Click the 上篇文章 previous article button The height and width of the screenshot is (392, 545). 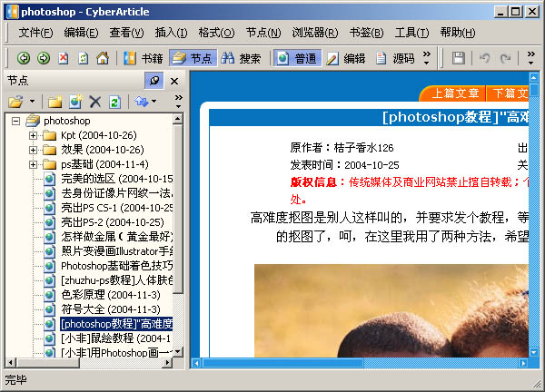click(x=452, y=93)
